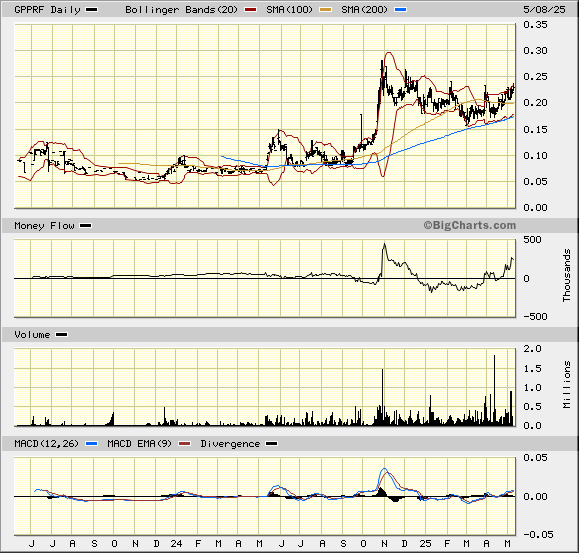Click the 'SMA(100)' legend label
The height and width of the screenshot is (553, 579).
(x=289, y=10)
